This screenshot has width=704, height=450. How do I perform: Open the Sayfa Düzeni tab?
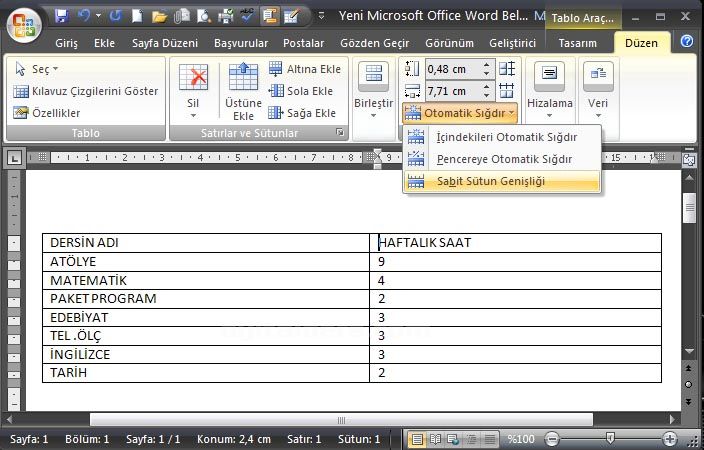[165, 43]
